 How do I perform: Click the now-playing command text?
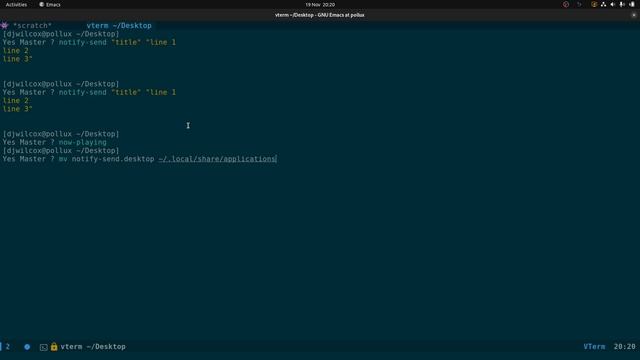click(x=82, y=142)
